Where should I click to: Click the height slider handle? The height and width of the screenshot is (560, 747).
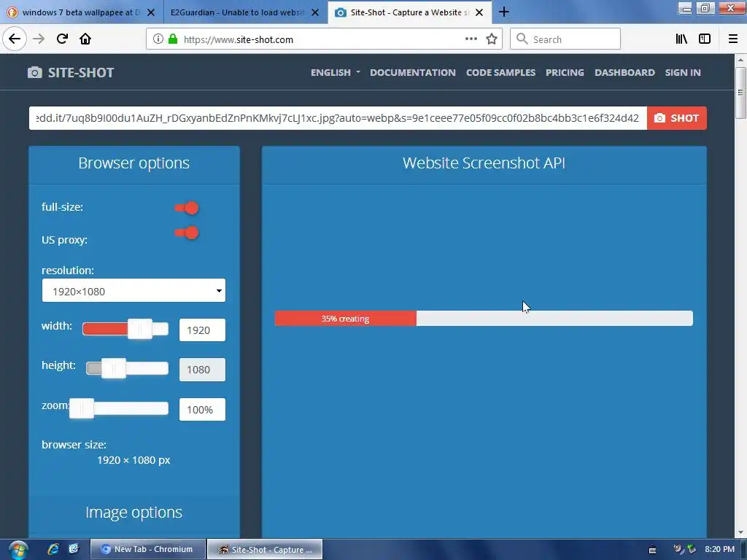pyautogui.click(x=114, y=368)
